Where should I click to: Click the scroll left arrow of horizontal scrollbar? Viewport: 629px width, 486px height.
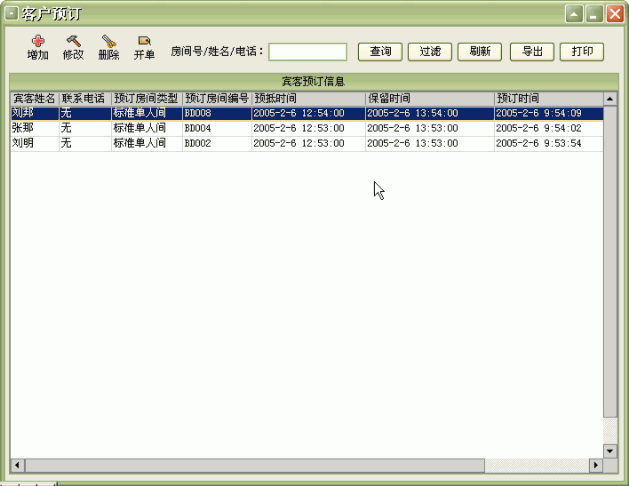(17, 466)
